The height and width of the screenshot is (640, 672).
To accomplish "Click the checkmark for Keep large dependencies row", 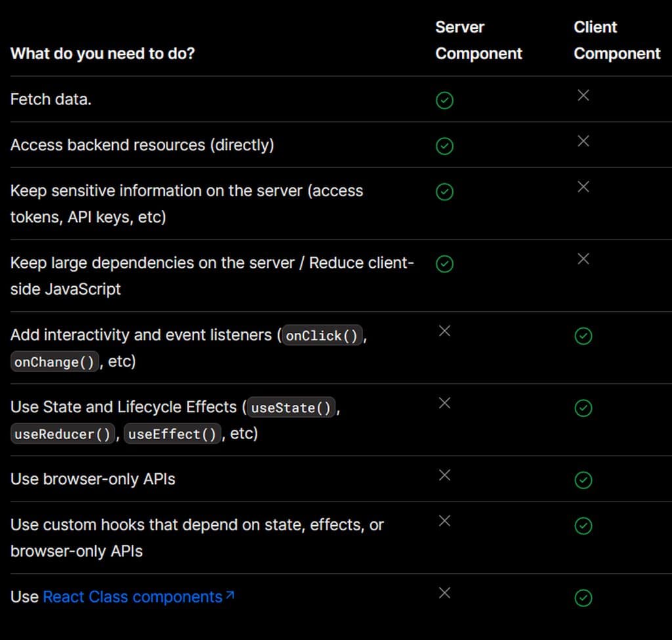I will (444, 264).
